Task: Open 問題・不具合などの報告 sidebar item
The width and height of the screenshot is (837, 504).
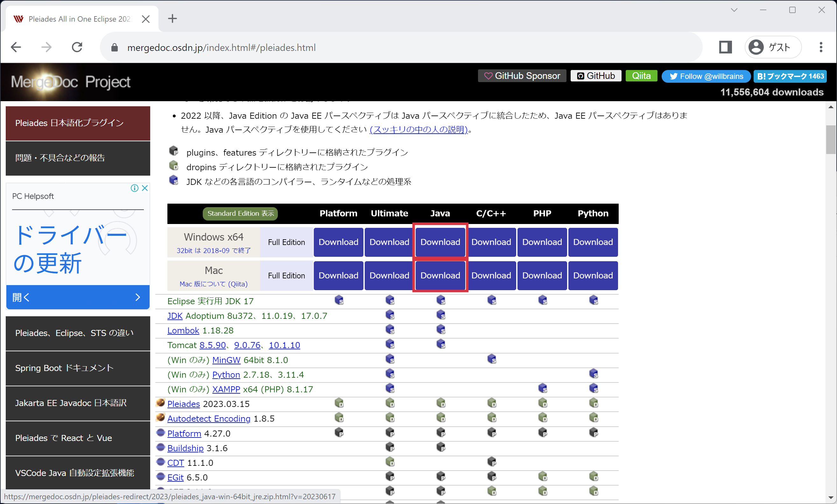Action: (x=78, y=158)
